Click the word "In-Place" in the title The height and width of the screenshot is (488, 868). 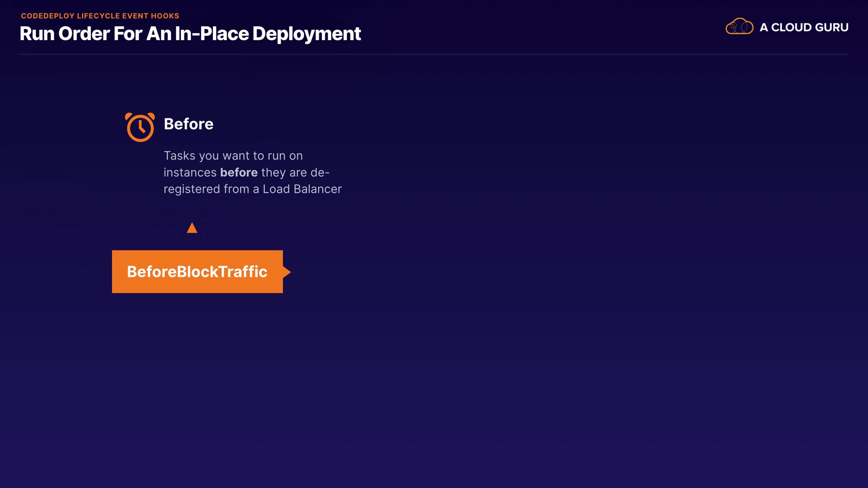[212, 34]
